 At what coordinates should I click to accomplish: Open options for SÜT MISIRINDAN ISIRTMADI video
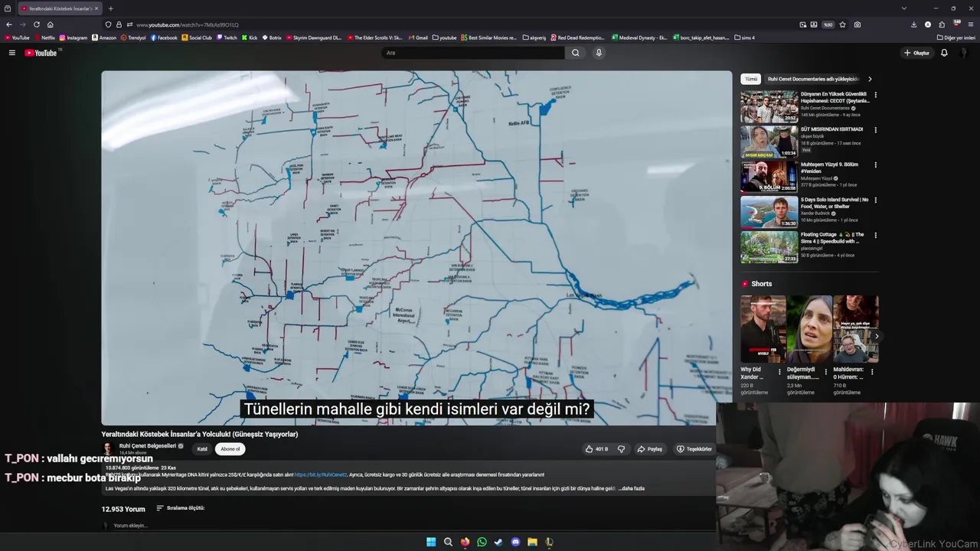click(x=876, y=130)
